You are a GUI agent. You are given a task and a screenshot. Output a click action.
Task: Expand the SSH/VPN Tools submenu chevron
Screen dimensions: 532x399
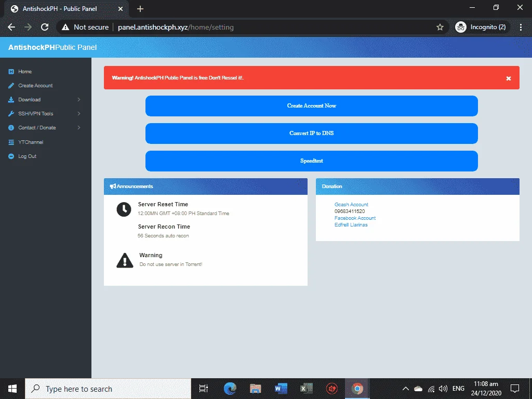pos(79,114)
